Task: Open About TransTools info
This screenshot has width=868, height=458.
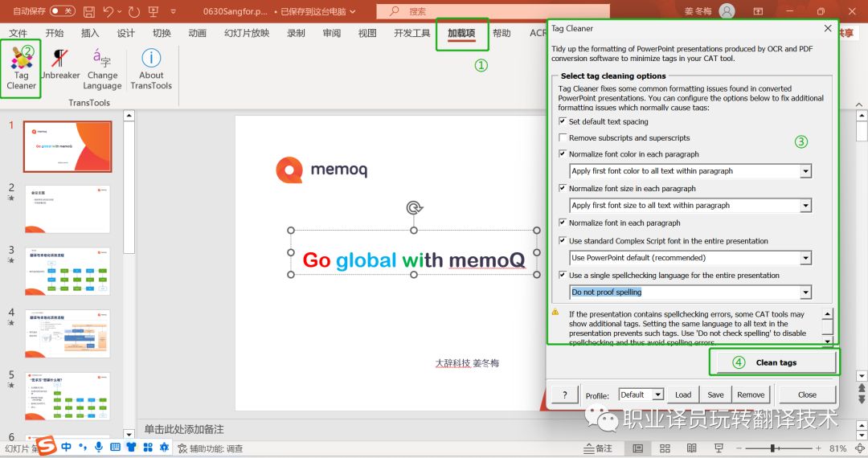Action: [x=151, y=68]
